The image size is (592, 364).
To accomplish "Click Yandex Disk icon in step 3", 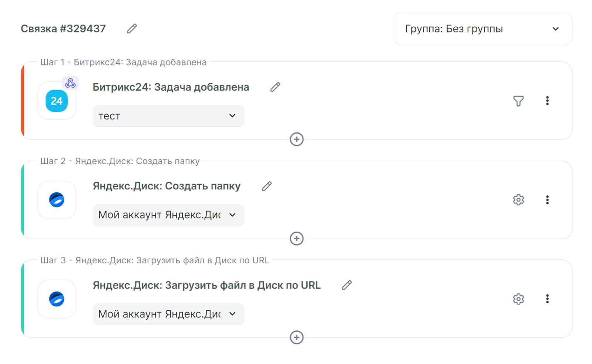I will [57, 299].
